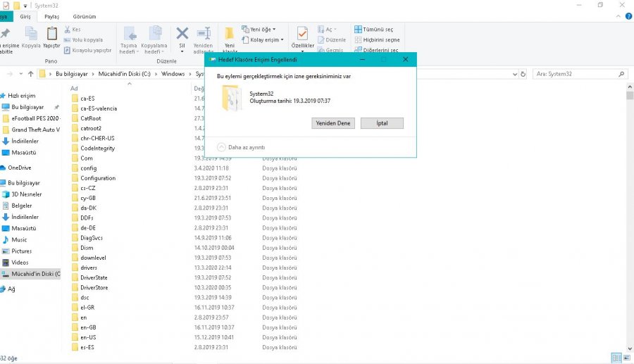Switch to the Görünüm tab

85,16
